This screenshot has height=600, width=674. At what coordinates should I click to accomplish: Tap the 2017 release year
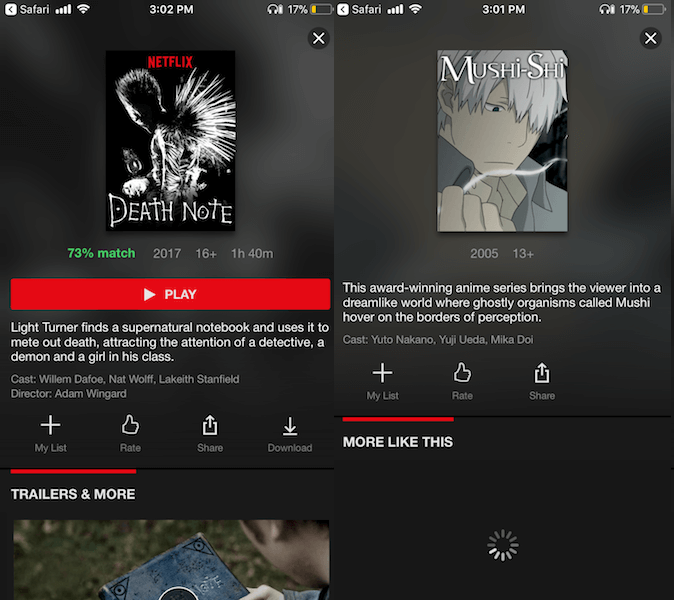click(167, 254)
